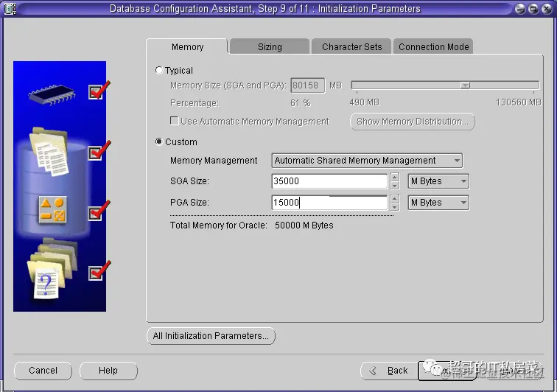Click the documents folder illustration icon

pyautogui.click(x=50, y=152)
